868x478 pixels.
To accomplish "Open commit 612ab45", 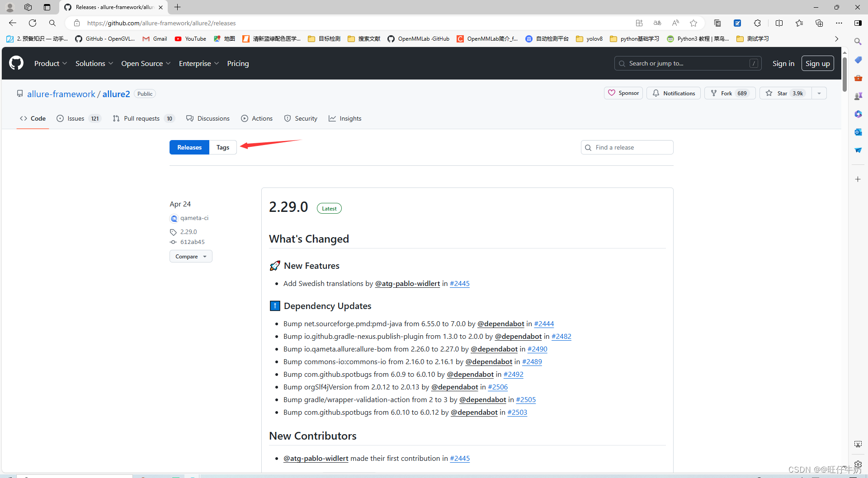I will pos(192,242).
